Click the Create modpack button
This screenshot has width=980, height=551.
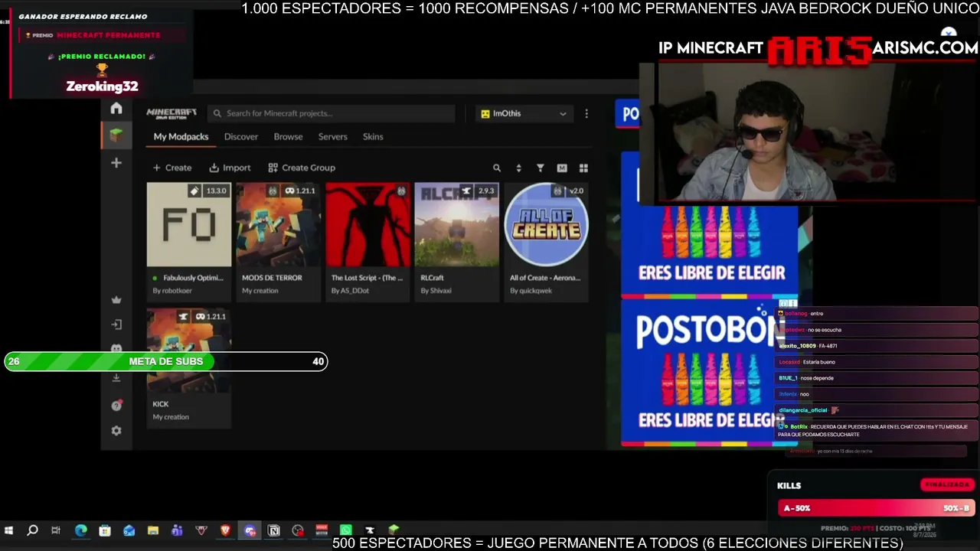[x=172, y=168]
